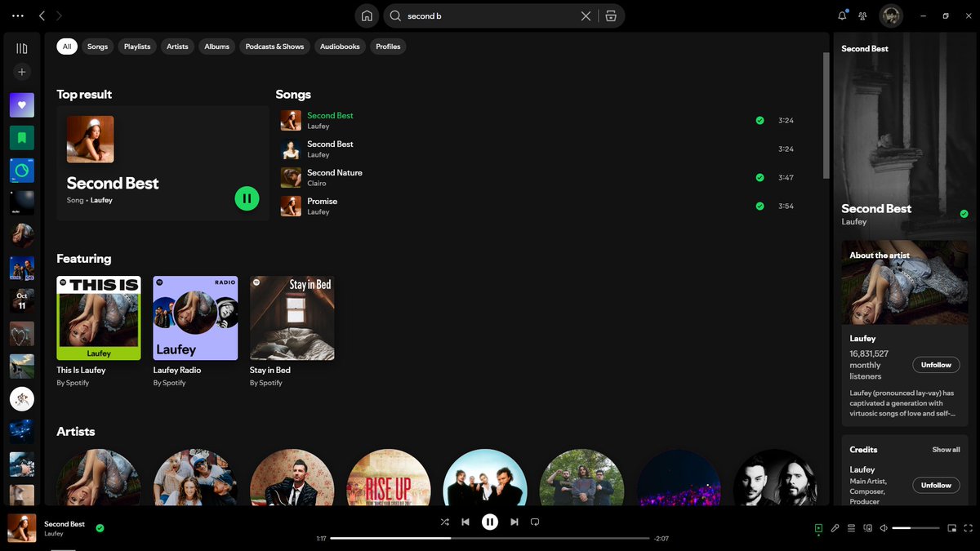980x551 pixels.
Task: Open album art in the bottom player bar
Action: (x=22, y=528)
